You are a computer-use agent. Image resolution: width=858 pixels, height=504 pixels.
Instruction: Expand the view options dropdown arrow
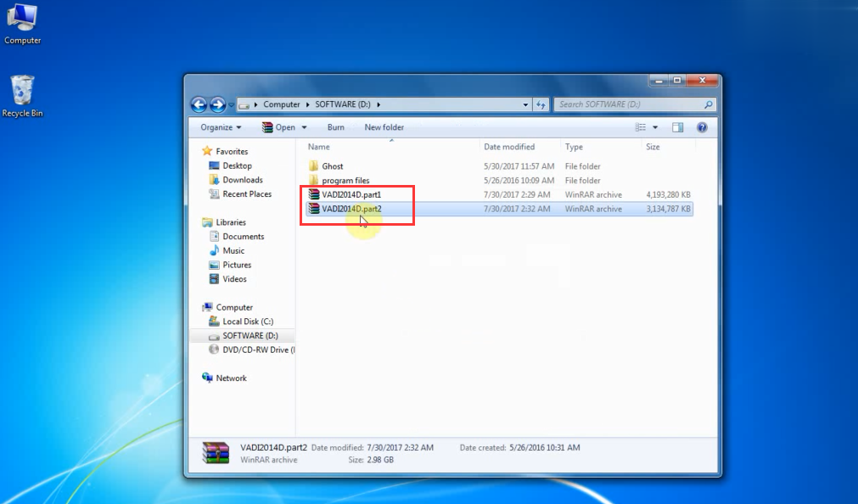click(655, 127)
